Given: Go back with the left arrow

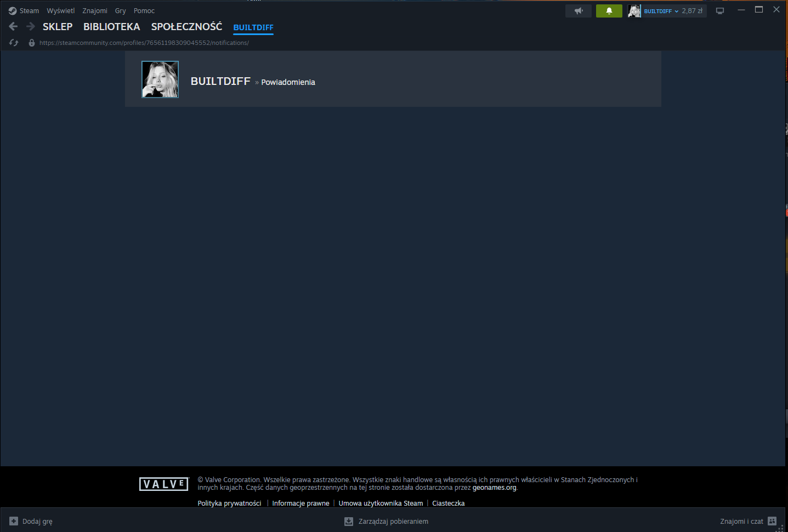Looking at the screenshot, I should 14,26.
